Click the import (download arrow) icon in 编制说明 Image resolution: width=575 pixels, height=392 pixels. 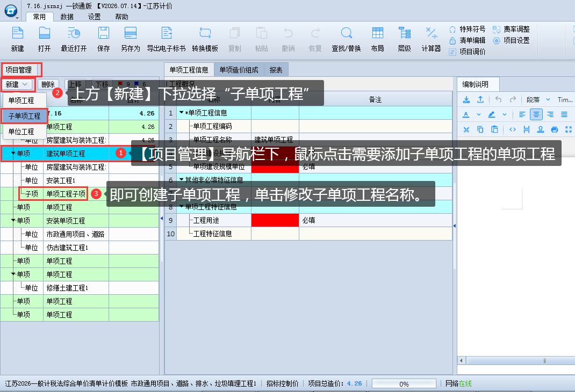pyautogui.click(x=466, y=99)
